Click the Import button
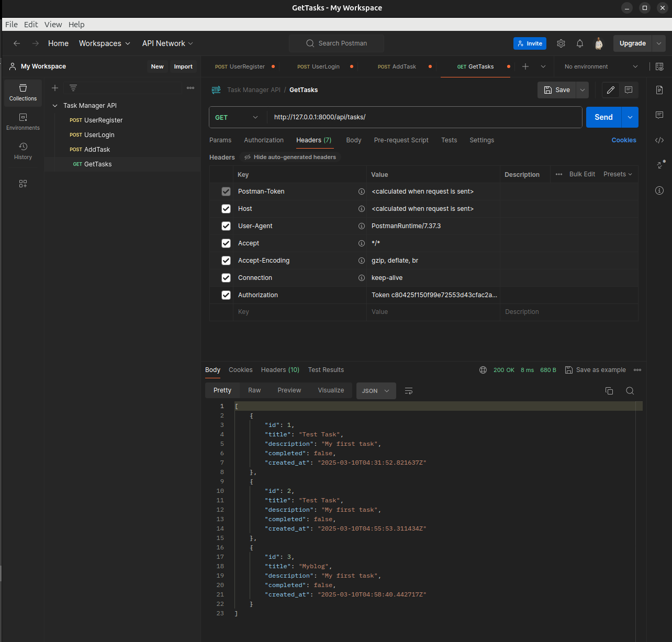672x642 pixels. point(183,66)
